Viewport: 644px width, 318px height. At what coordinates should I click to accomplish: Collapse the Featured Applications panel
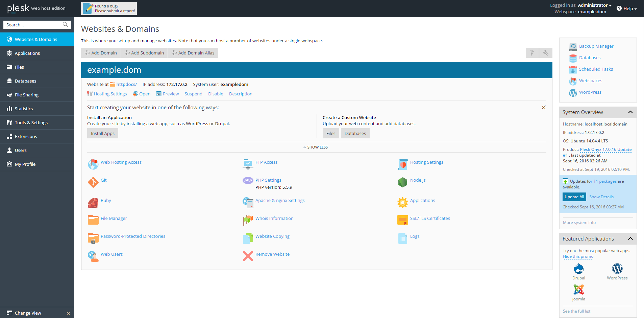pyautogui.click(x=630, y=239)
